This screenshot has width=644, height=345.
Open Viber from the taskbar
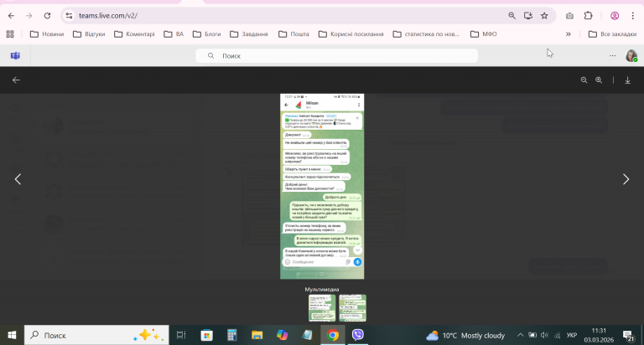(x=358, y=335)
